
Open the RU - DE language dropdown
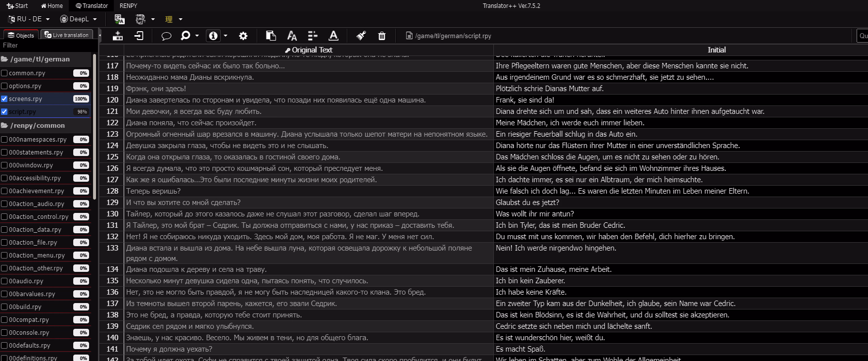pyautogui.click(x=29, y=19)
